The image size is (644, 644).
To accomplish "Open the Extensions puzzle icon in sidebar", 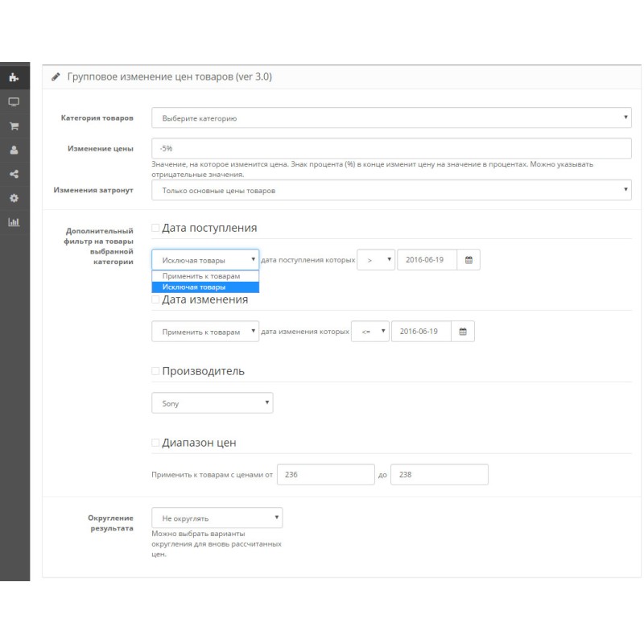I will coord(14,78).
